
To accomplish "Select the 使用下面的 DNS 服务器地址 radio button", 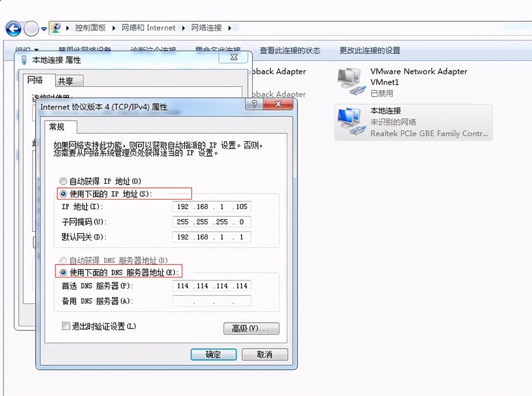I will tap(64, 272).
